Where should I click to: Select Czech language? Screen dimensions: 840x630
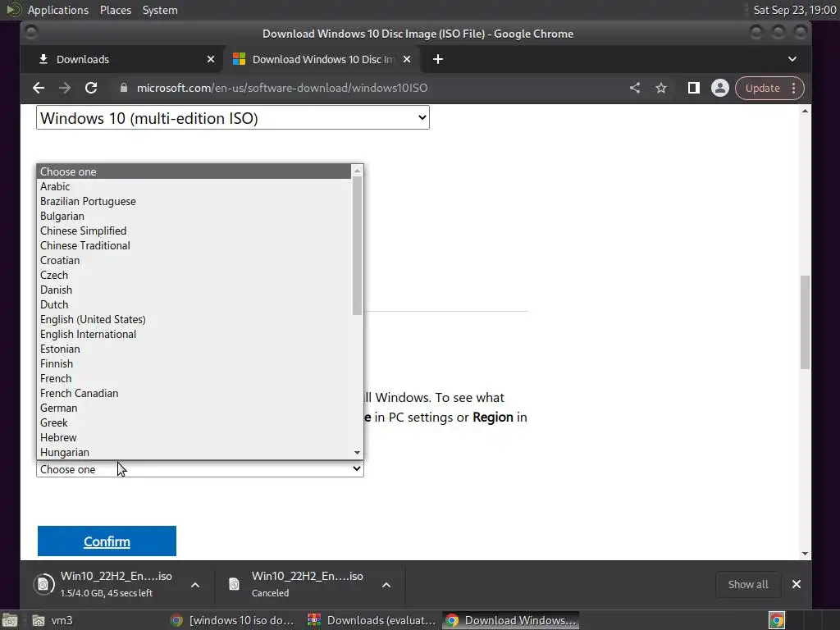195,275
